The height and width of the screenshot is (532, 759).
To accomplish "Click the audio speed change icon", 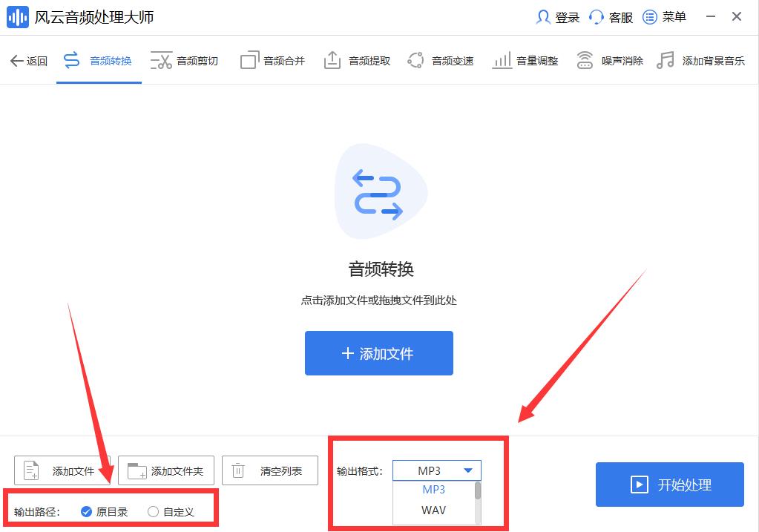I will pos(415,61).
